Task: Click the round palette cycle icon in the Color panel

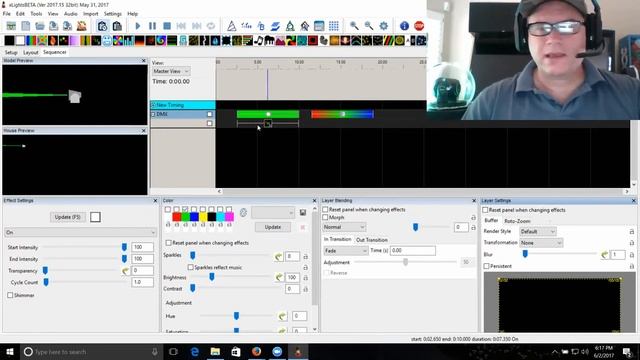Action: tap(243, 213)
